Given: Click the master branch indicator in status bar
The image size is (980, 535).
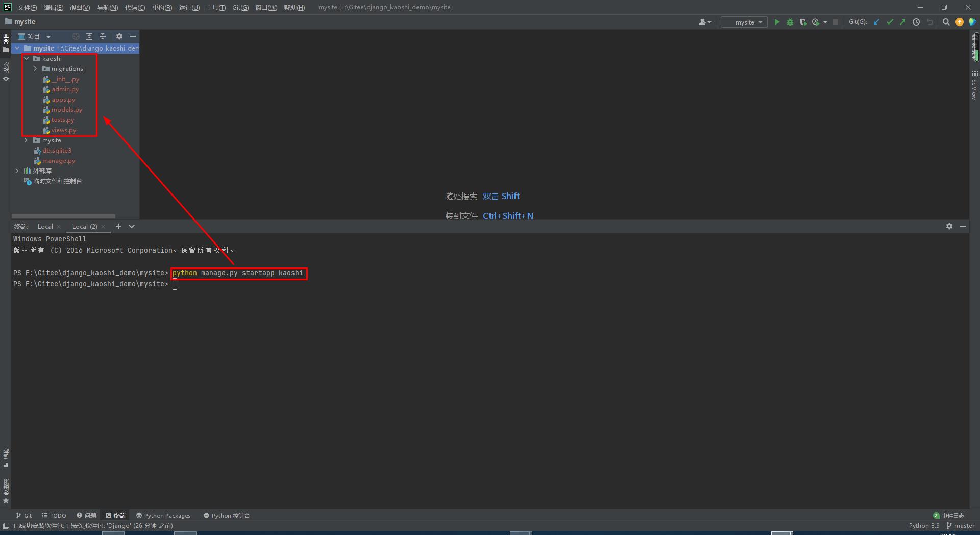Looking at the screenshot, I should [x=961, y=526].
